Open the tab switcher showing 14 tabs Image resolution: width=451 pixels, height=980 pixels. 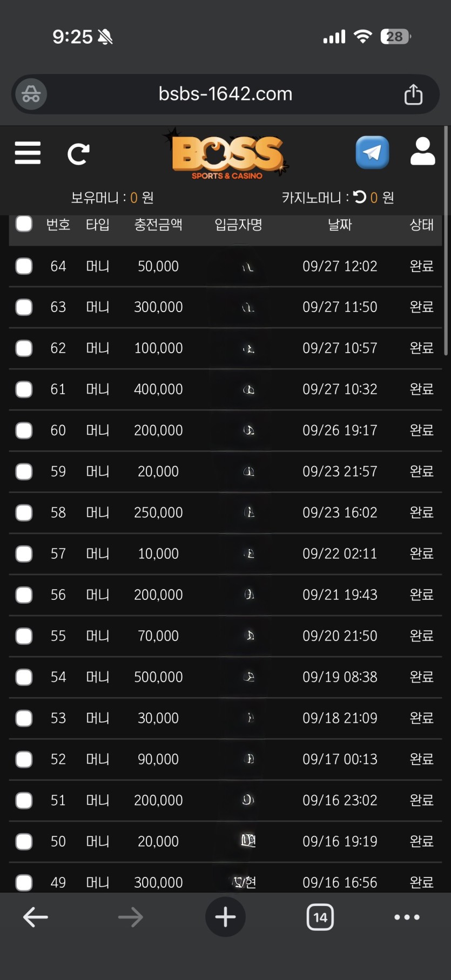pos(320,917)
